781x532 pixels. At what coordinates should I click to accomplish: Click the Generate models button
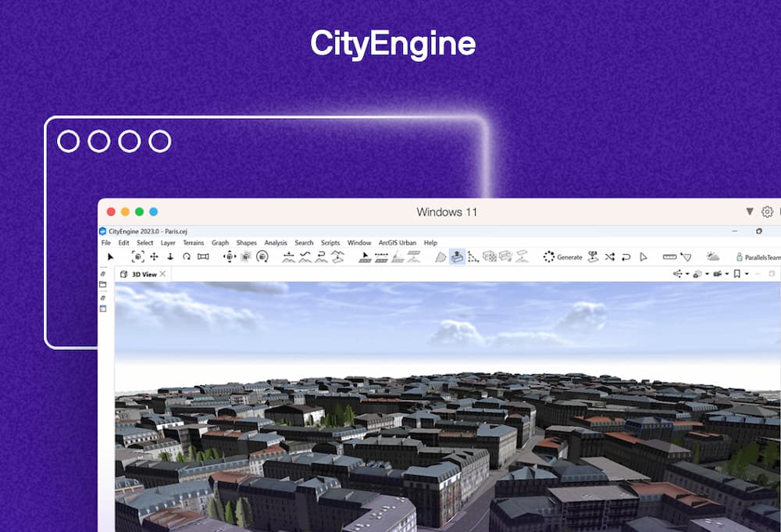tap(563, 256)
